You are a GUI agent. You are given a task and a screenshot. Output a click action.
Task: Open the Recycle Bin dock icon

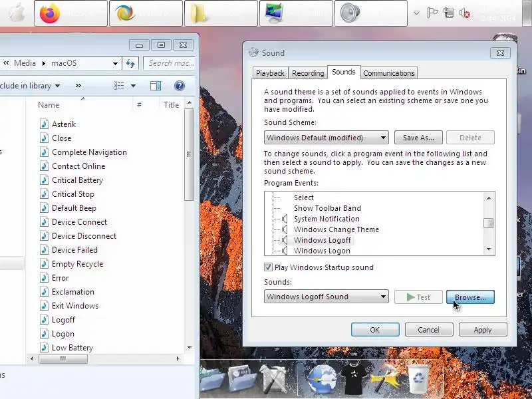pyautogui.click(x=418, y=378)
